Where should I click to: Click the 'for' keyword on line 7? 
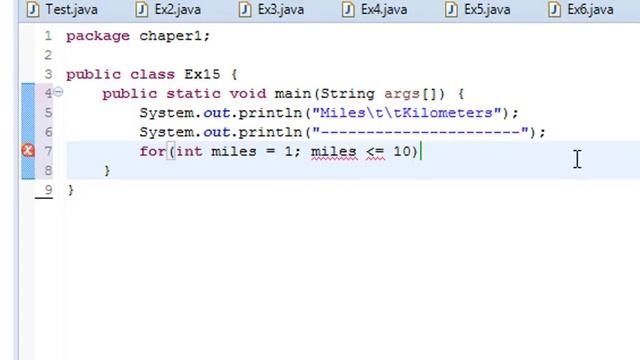(153, 151)
